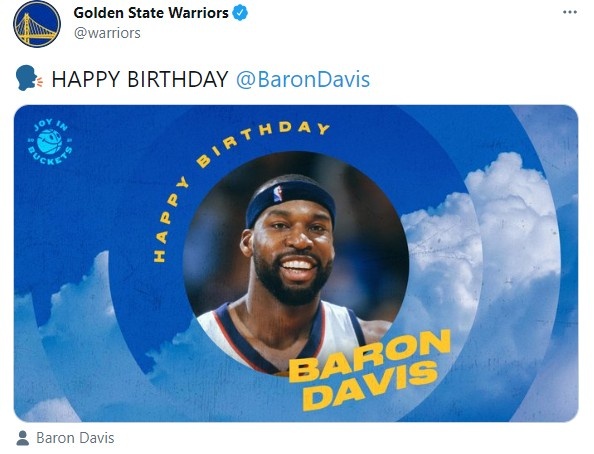Open the Baron Davis tagged person label
The width and height of the screenshot is (594, 454).
(x=75, y=438)
